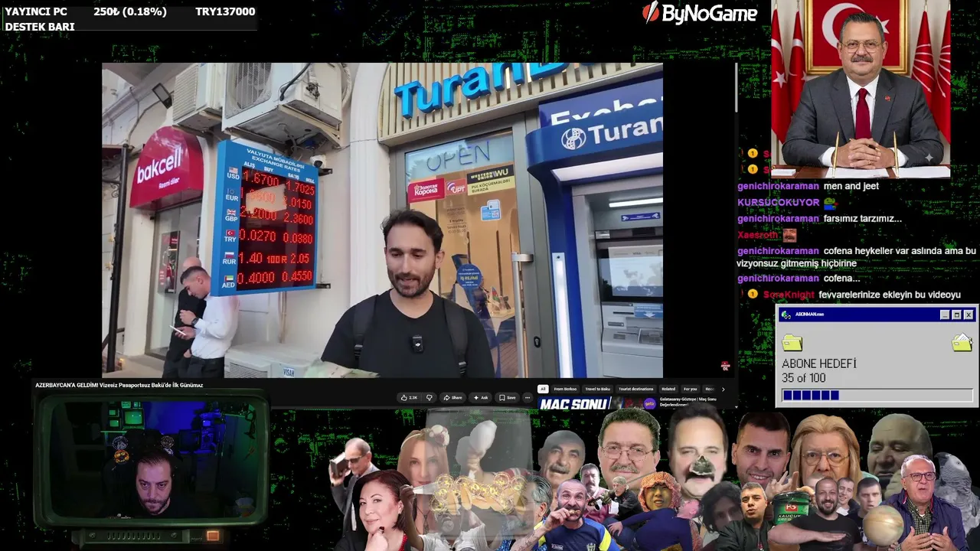Select the From Borkoo chip
The height and width of the screenshot is (551, 980).
[x=565, y=389]
